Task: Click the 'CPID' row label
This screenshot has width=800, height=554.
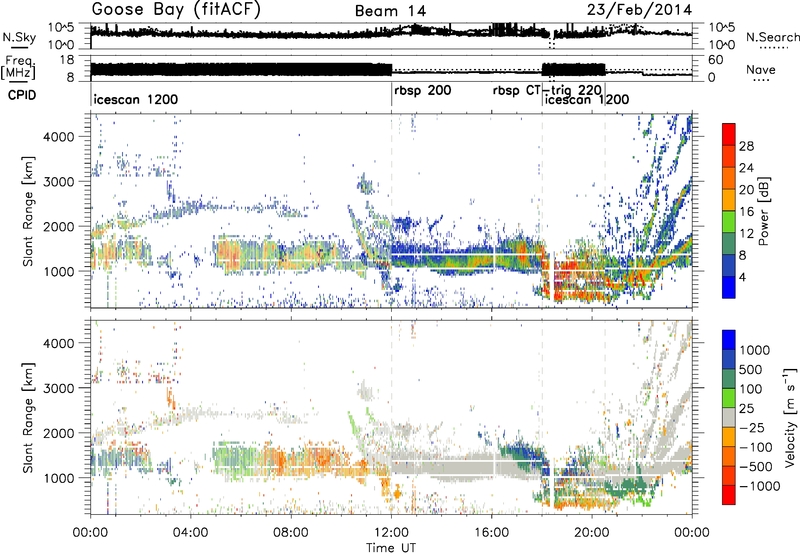Action: [22, 95]
